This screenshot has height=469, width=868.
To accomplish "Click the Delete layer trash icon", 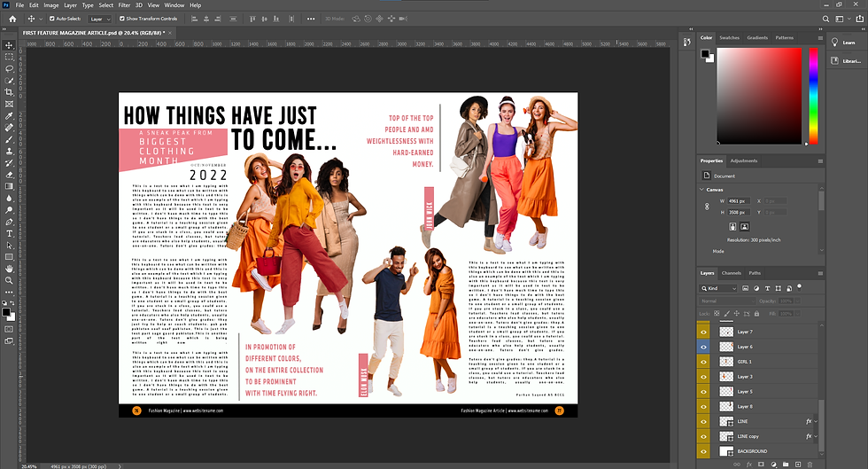I will point(810,465).
